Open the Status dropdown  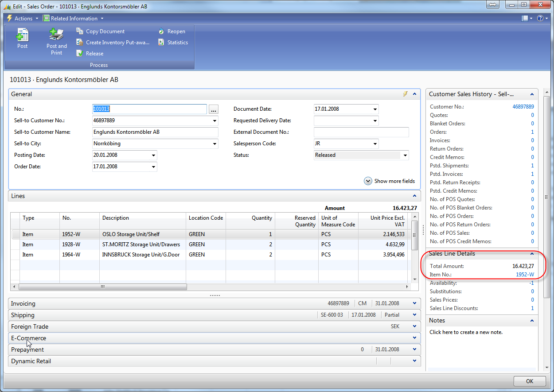pos(405,155)
